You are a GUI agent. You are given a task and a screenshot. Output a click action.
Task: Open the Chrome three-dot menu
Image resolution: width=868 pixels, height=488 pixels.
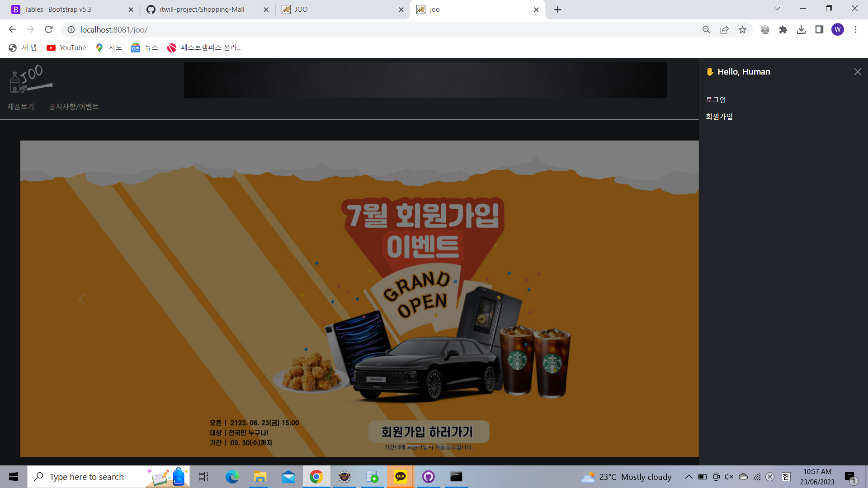coord(855,29)
